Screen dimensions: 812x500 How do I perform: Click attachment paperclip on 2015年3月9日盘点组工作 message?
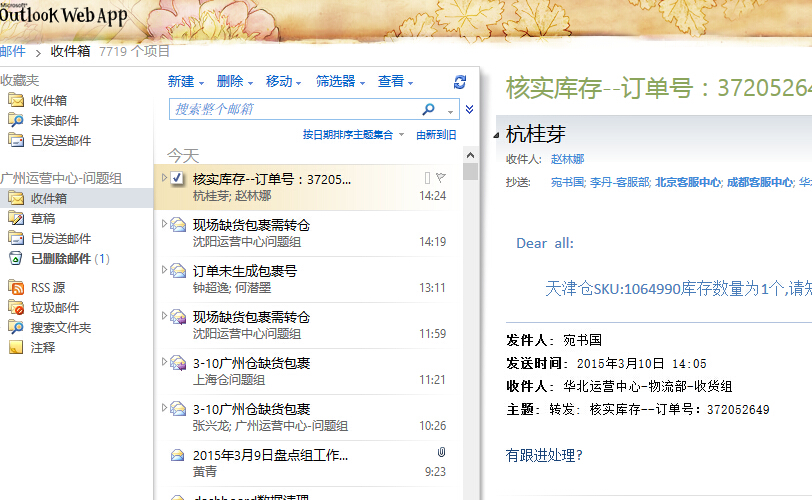(x=441, y=452)
